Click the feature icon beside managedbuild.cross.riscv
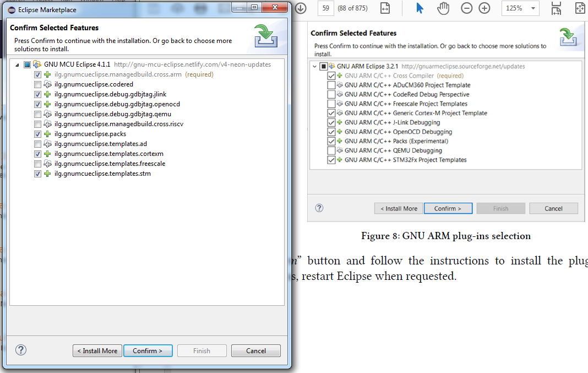588x373 pixels. (x=48, y=124)
